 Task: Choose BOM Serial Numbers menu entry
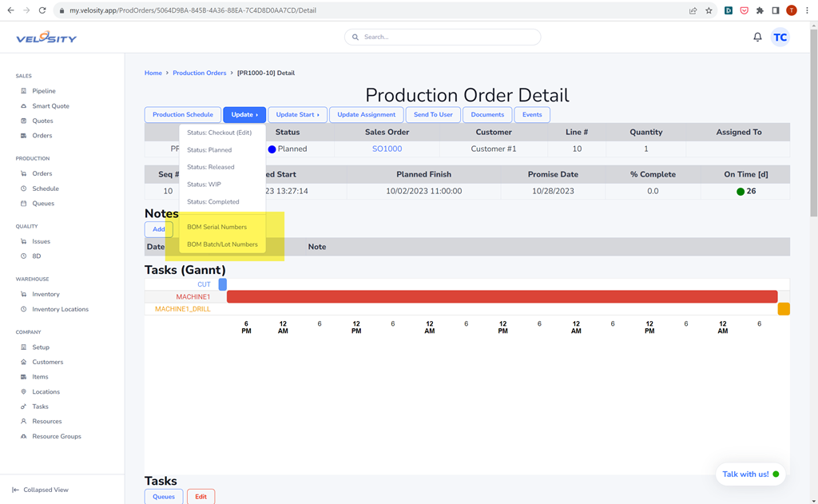216,227
